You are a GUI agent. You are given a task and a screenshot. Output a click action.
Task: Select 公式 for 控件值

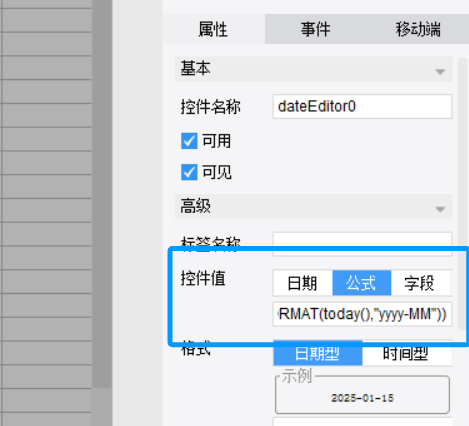click(362, 283)
